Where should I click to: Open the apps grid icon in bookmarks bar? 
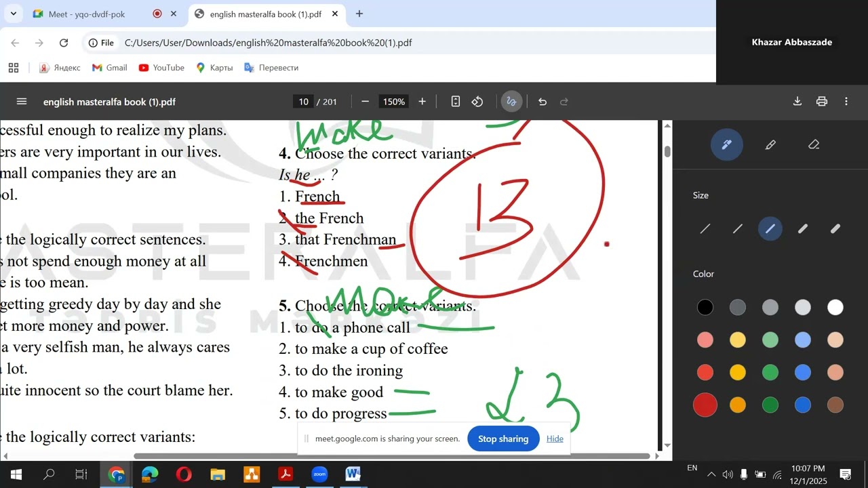14,68
